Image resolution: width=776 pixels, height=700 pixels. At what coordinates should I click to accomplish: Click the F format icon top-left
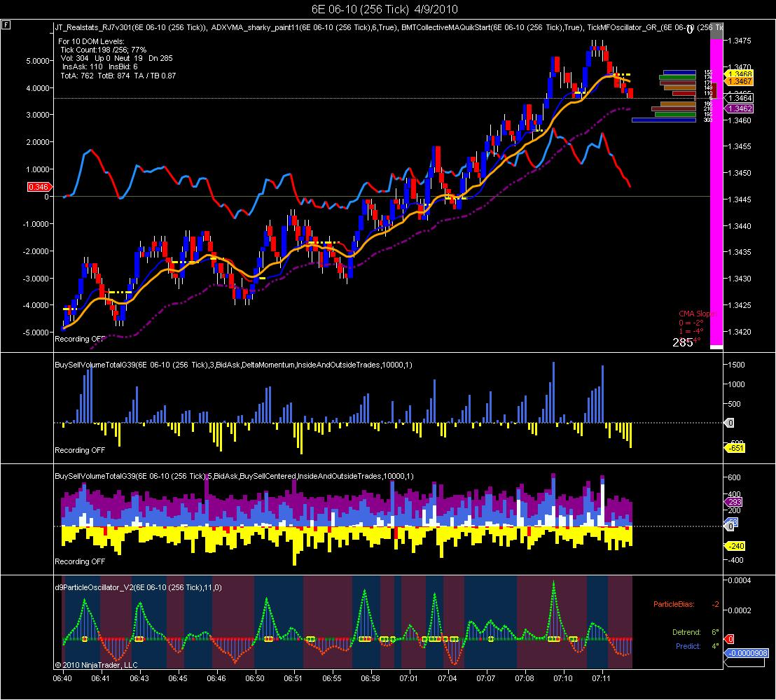pos(6,24)
